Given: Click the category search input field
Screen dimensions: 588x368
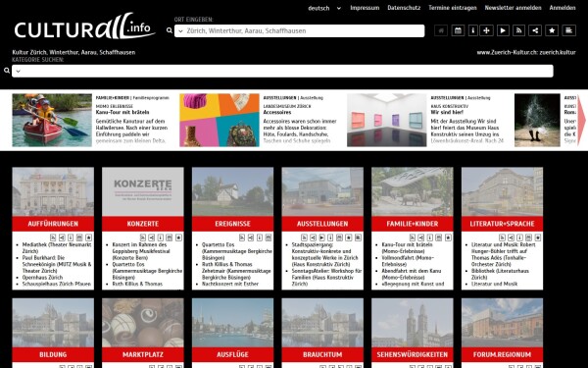Looking at the screenshot, I should (x=282, y=71).
